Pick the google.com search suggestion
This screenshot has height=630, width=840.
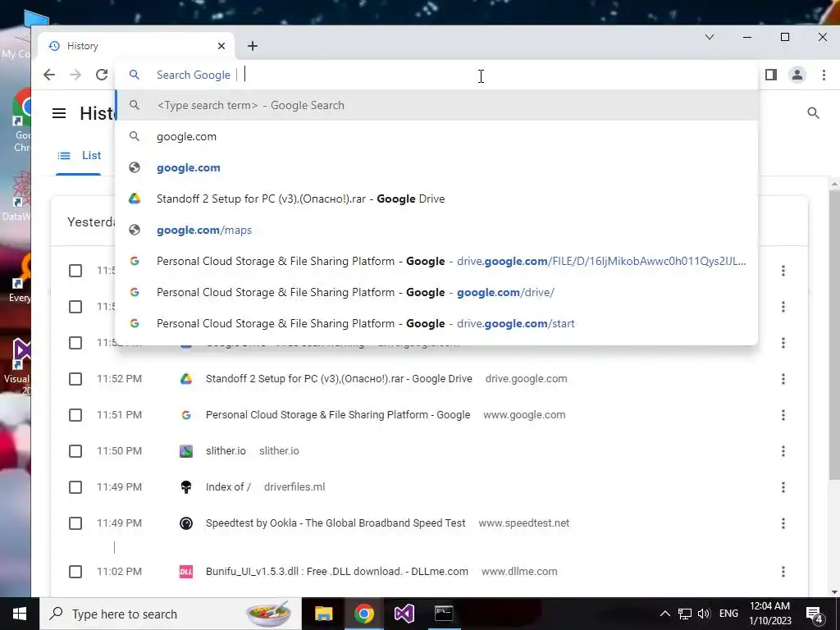click(436, 137)
